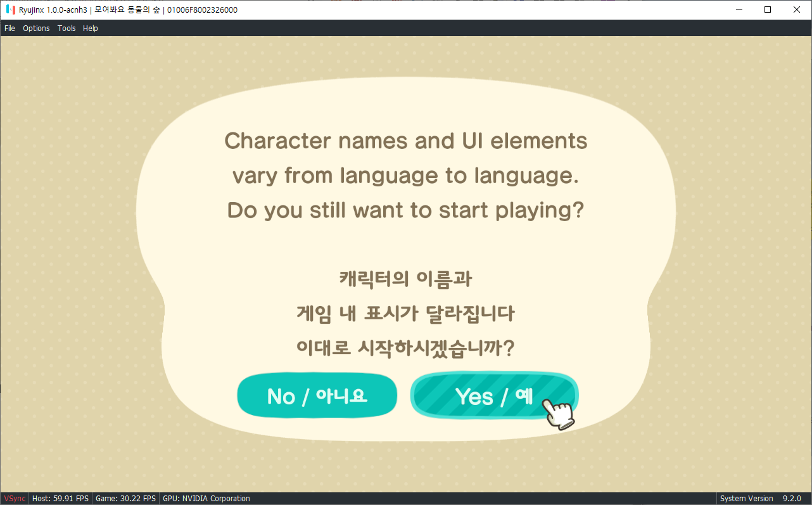812x505 pixels.
Task: Toggle VSync in the status bar
Action: 15,499
